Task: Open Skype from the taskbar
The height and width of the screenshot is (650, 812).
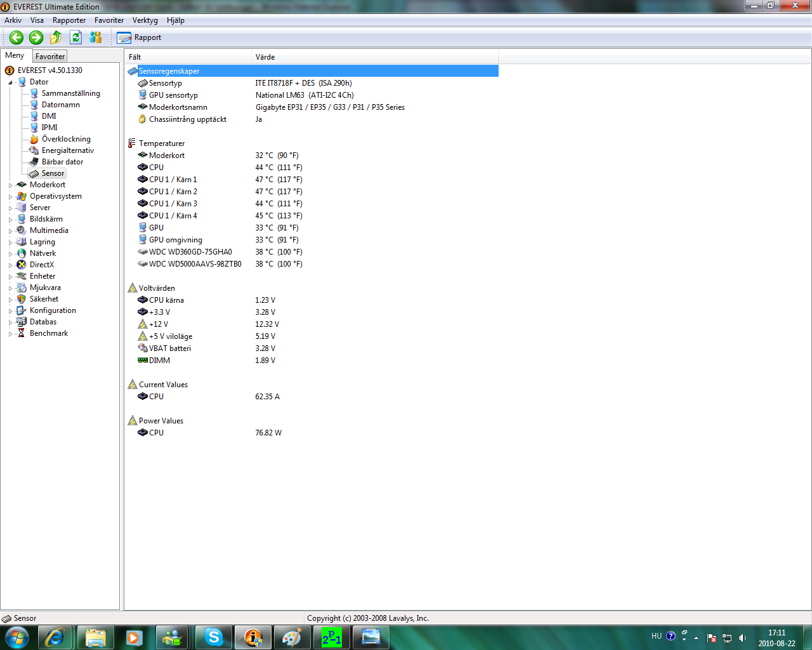Action: pyautogui.click(x=214, y=637)
